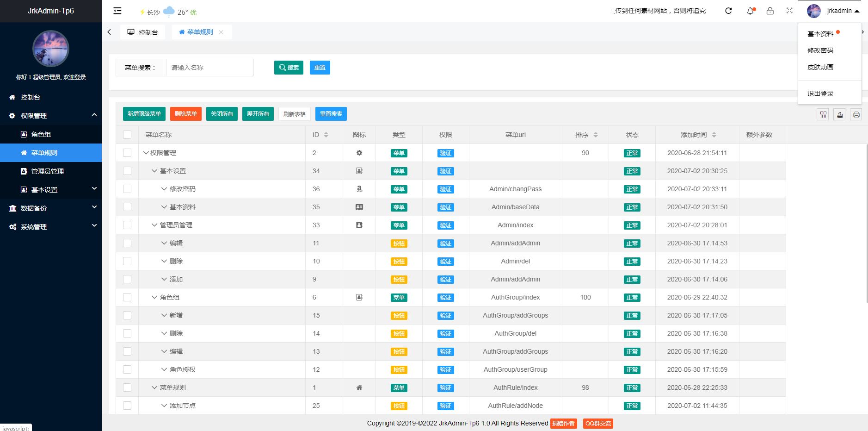Collapse the 管理员管理 tree row
Screen dimensions: 868x431
154,225
